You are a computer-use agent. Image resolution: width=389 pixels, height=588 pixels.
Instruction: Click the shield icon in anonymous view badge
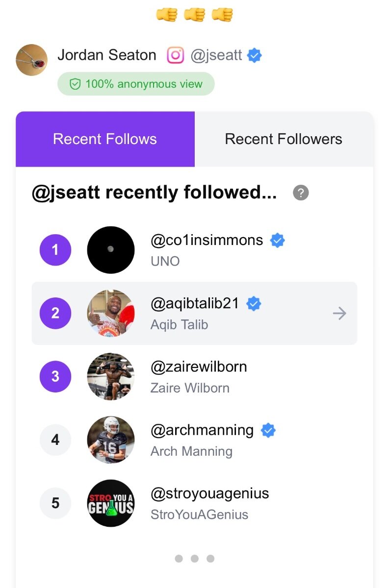click(75, 84)
